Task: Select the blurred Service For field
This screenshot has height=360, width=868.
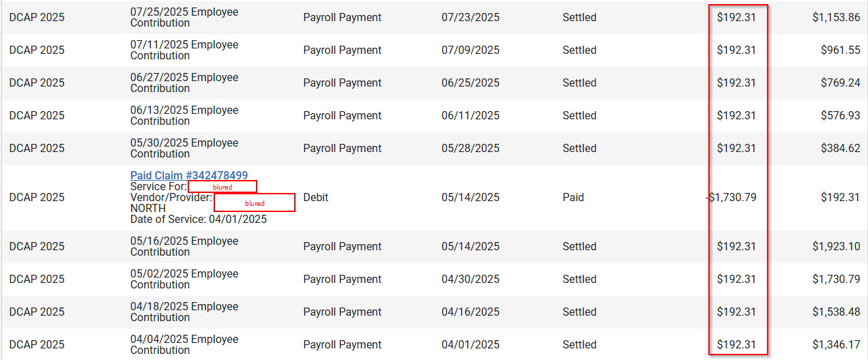Action: tap(222, 187)
